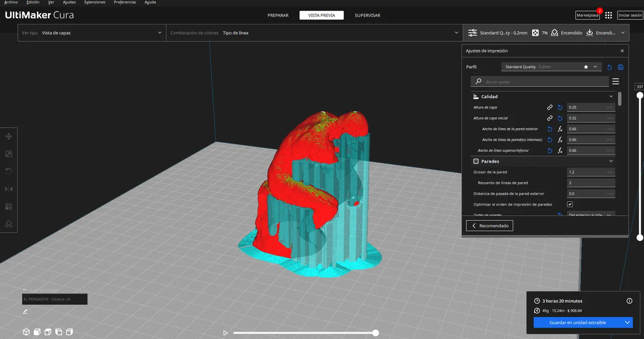Click Guardar en unidad extraíble
This screenshot has height=339, width=644.
[578, 322]
